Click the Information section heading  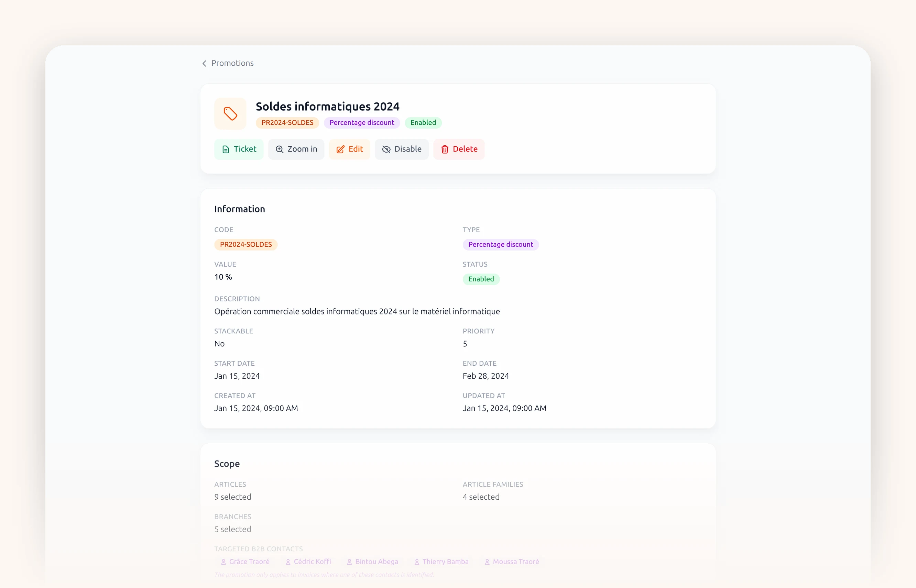[240, 209]
